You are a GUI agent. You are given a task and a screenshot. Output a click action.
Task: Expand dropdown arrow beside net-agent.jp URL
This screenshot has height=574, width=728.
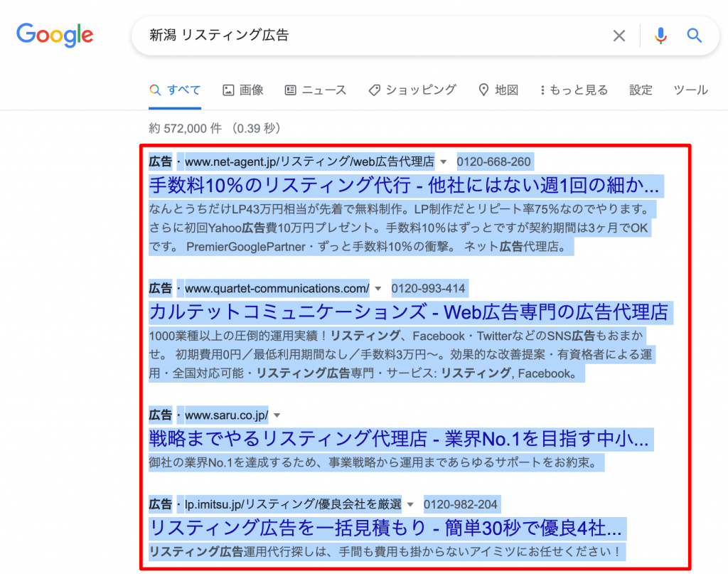tap(444, 162)
